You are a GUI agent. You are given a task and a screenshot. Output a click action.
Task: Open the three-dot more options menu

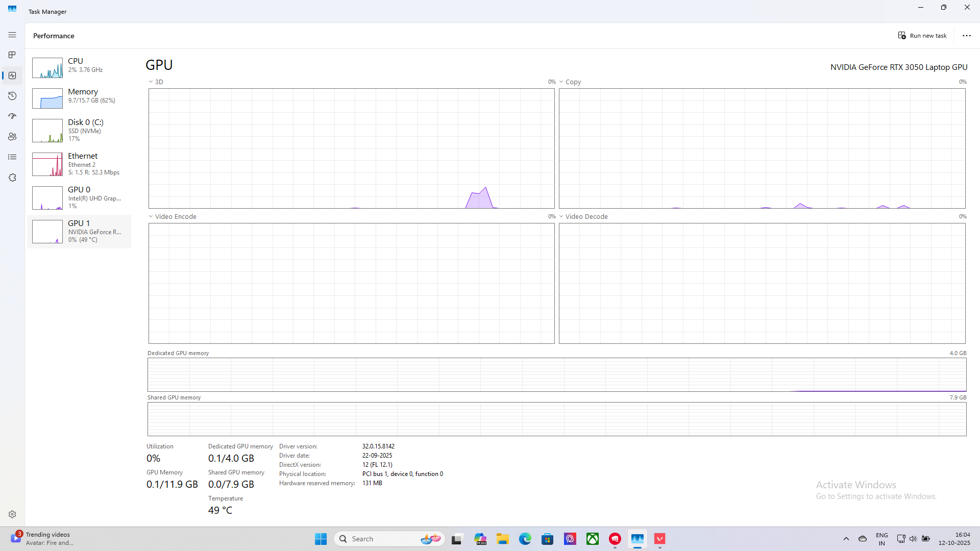[x=966, y=36]
